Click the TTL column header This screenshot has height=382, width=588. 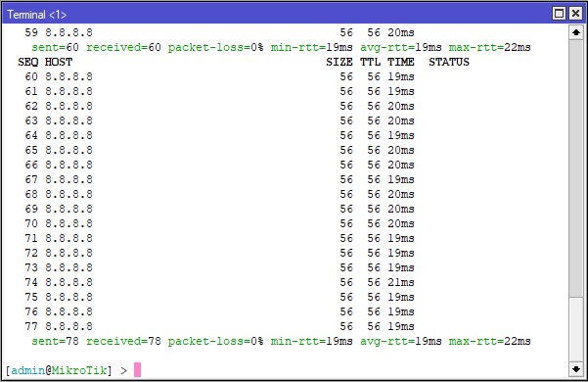tap(370, 62)
